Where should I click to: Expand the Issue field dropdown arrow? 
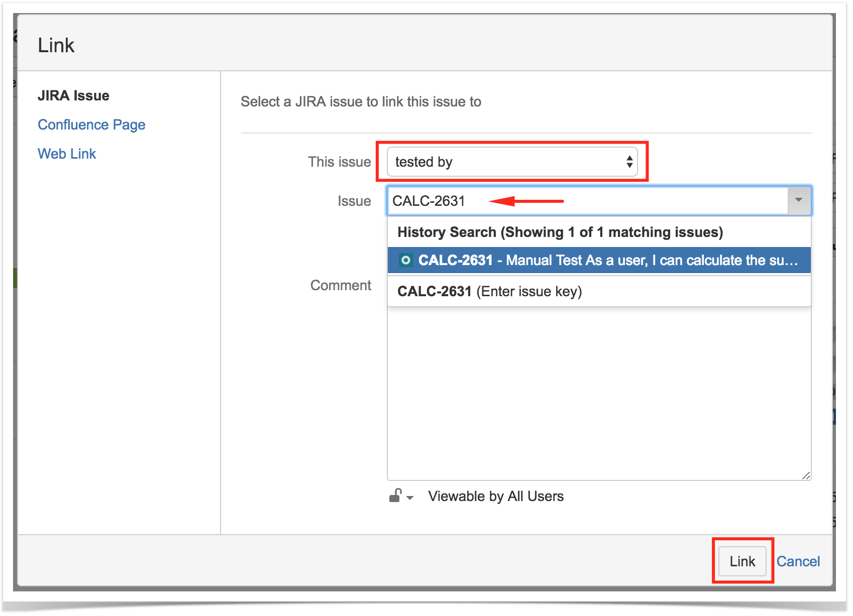pos(799,201)
